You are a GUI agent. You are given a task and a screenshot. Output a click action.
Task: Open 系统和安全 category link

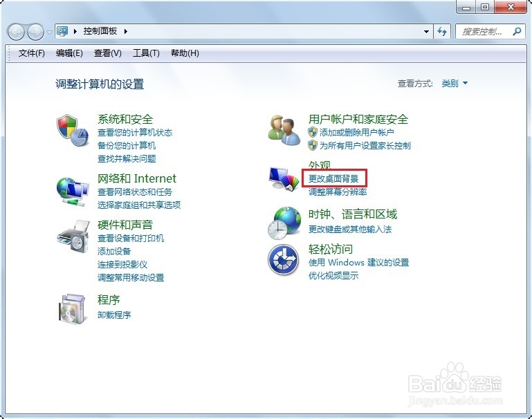(125, 119)
